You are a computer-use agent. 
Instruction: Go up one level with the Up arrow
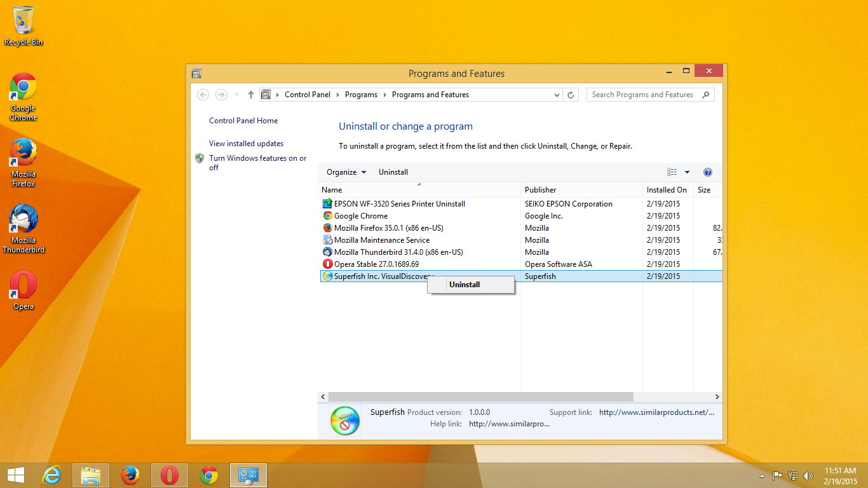pos(251,95)
